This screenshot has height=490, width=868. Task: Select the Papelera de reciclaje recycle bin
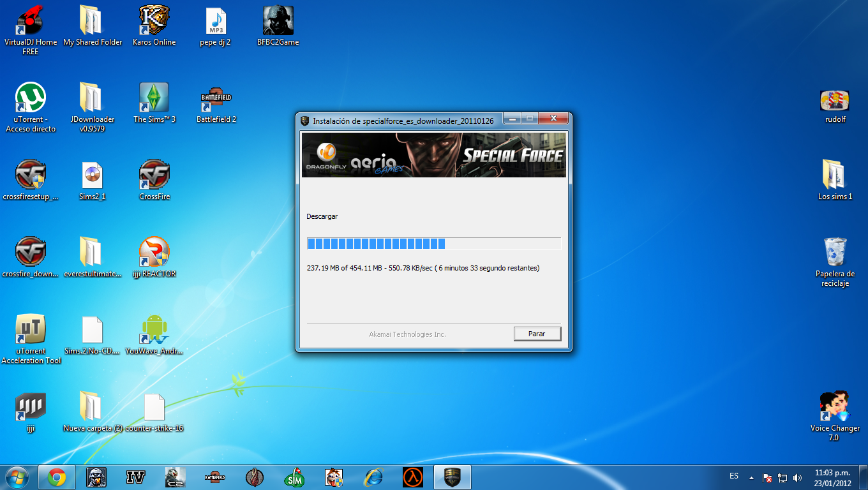tap(835, 262)
